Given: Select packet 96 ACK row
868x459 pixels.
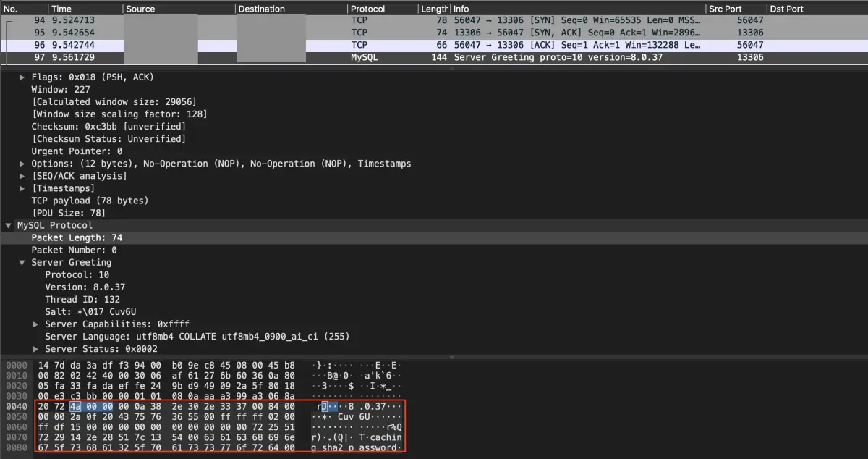Looking at the screenshot, I should [x=434, y=45].
